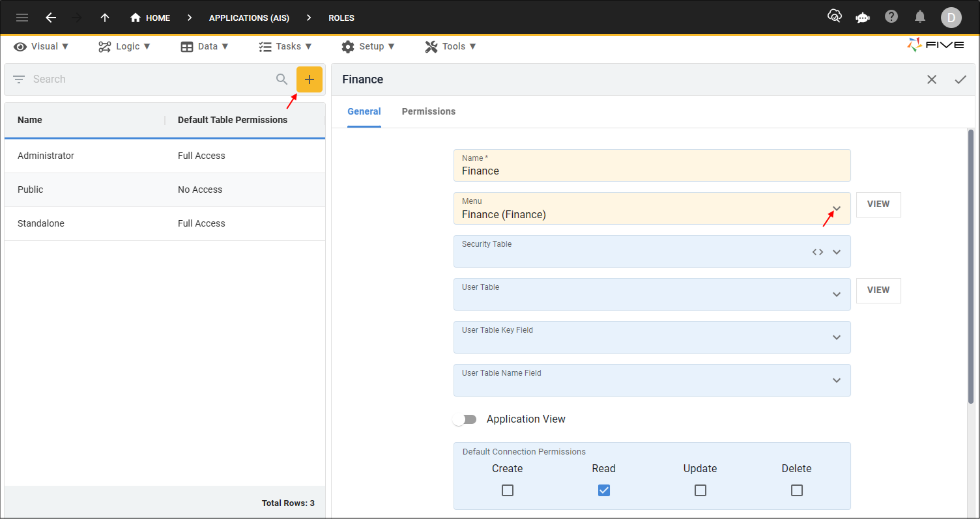Viewport: 980px width, 519px height.
Task: Save the Finance role with checkmark
Action: pos(960,79)
